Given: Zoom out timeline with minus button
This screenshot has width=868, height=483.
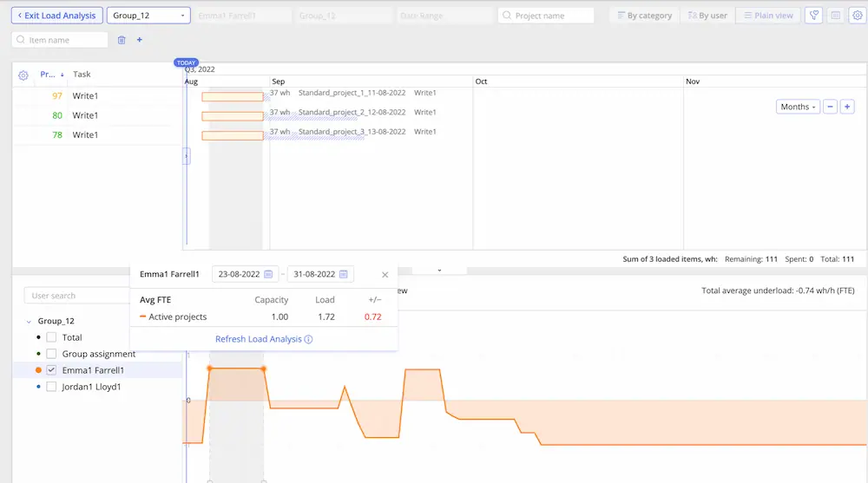Looking at the screenshot, I should 830,107.
